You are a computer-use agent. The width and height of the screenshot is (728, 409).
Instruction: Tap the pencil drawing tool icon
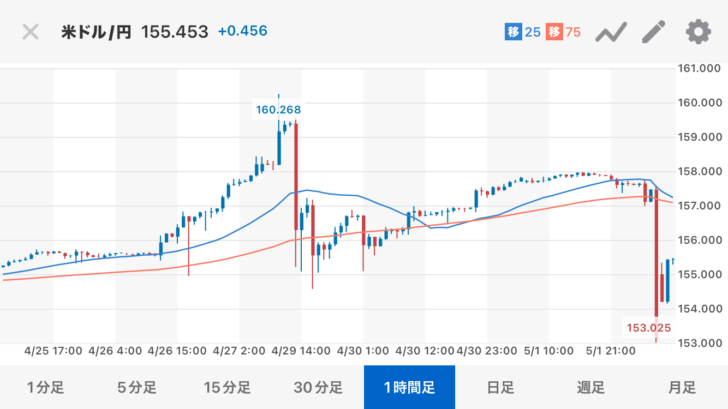(653, 32)
